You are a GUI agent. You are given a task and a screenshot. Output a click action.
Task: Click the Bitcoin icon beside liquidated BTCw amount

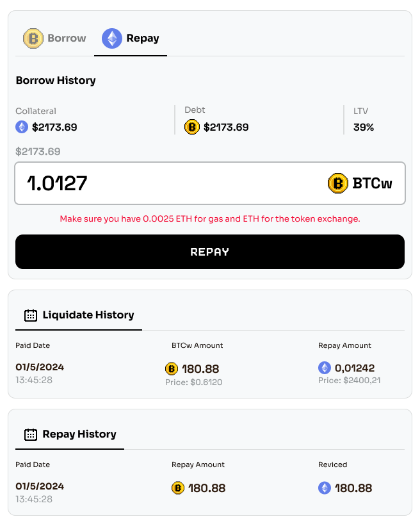pos(172,368)
